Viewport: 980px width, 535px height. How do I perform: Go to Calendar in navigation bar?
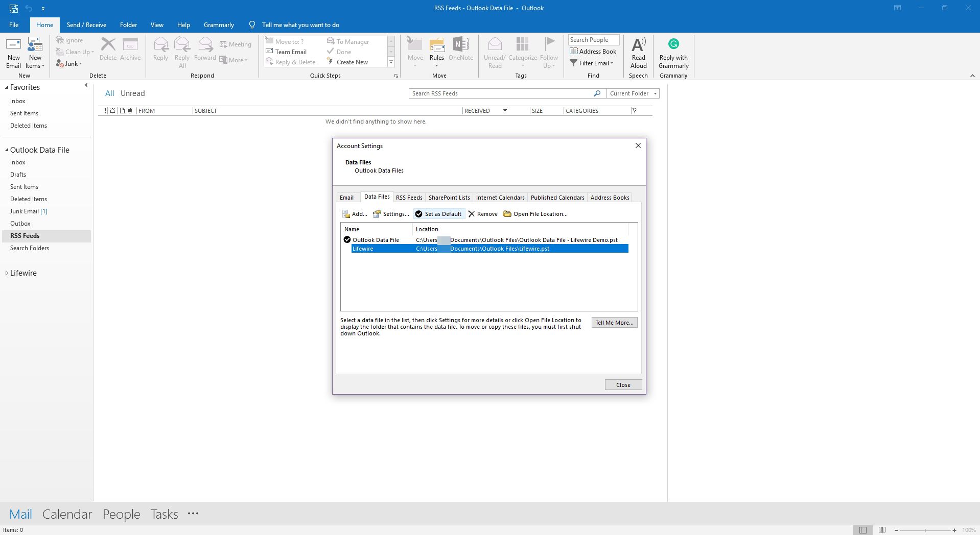click(x=67, y=514)
